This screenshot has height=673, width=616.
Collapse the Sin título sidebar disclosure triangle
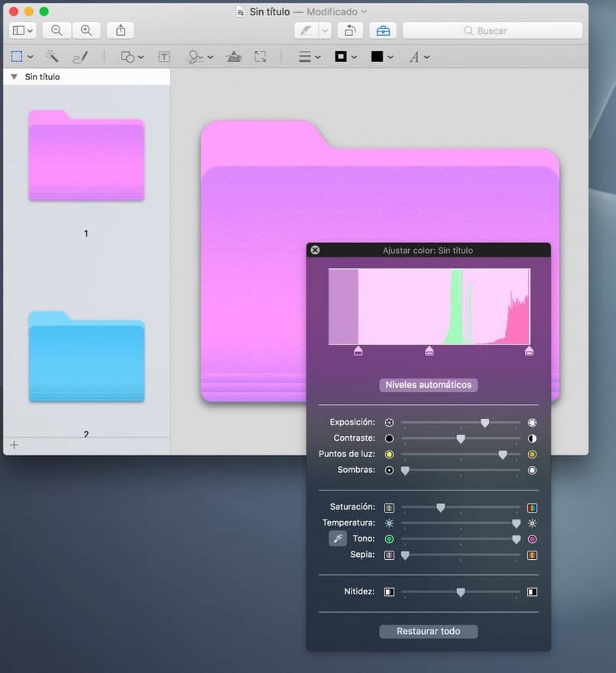14,77
